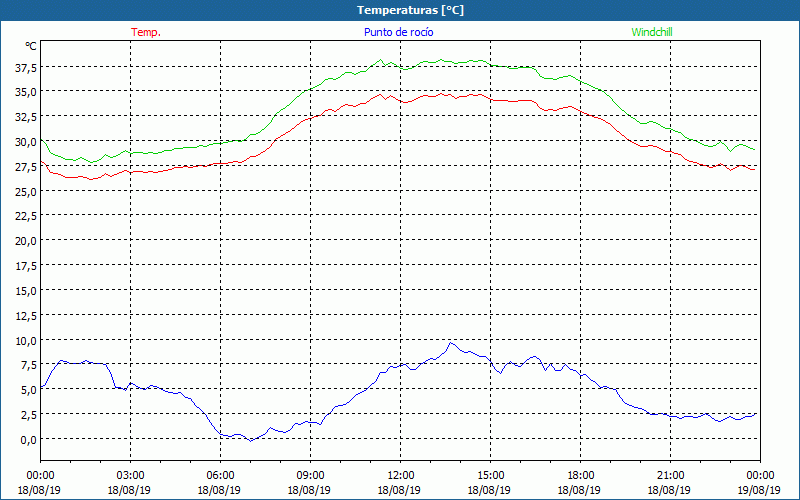Click the 18:00 time axis label

580,476
